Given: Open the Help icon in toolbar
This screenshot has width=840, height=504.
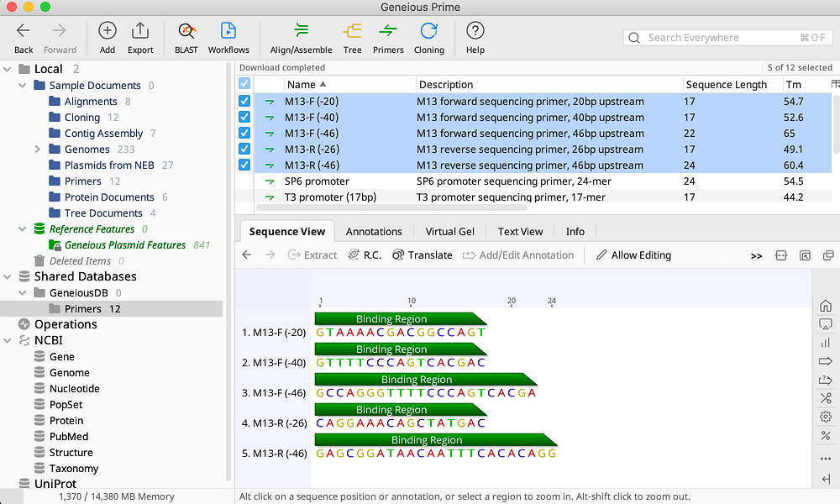Looking at the screenshot, I should 475,37.
